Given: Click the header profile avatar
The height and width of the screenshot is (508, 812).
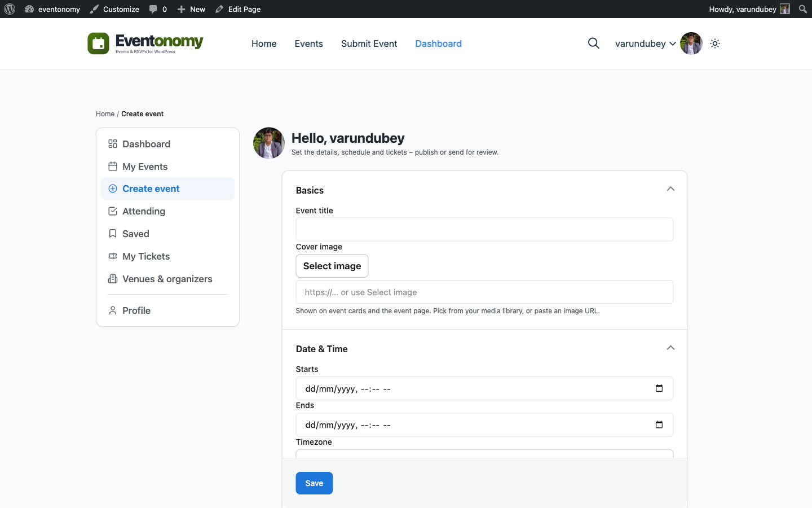Looking at the screenshot, I should [691, 43].
